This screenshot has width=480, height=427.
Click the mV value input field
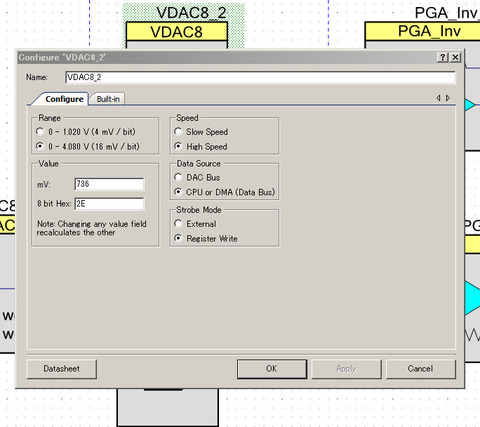pos(109,184)
